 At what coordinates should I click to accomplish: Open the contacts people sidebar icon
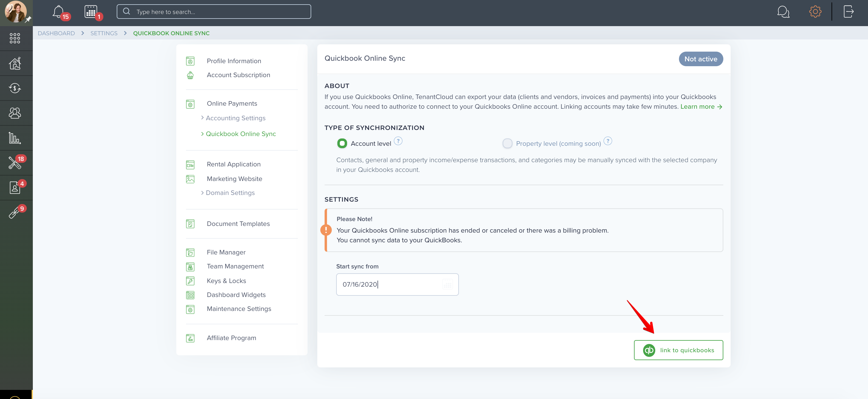click(x=15, y=113)
